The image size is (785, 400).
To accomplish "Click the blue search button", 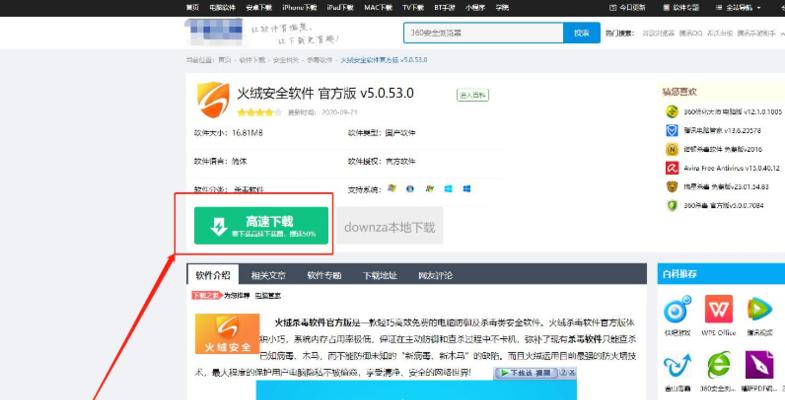I will (x=581, y=33).
